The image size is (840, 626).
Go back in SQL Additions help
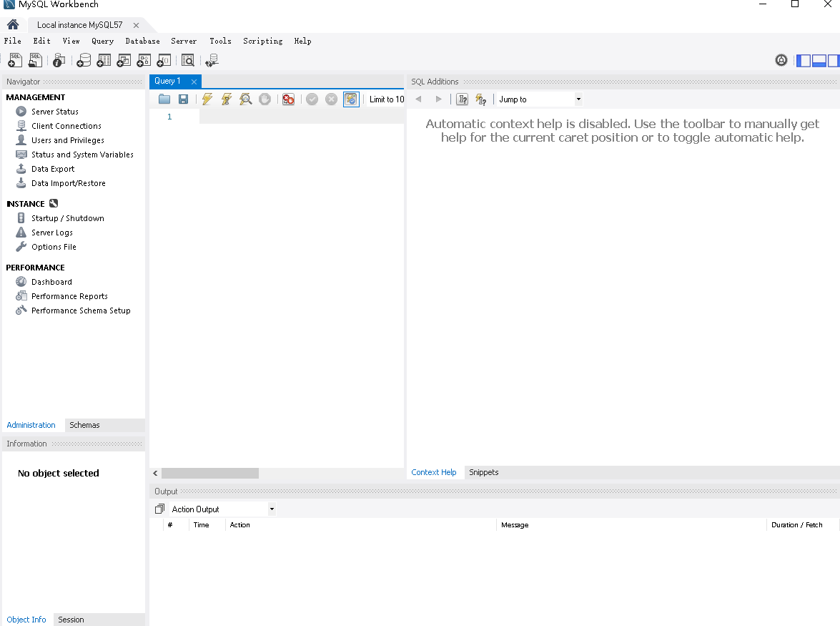(x=418, y=99)
